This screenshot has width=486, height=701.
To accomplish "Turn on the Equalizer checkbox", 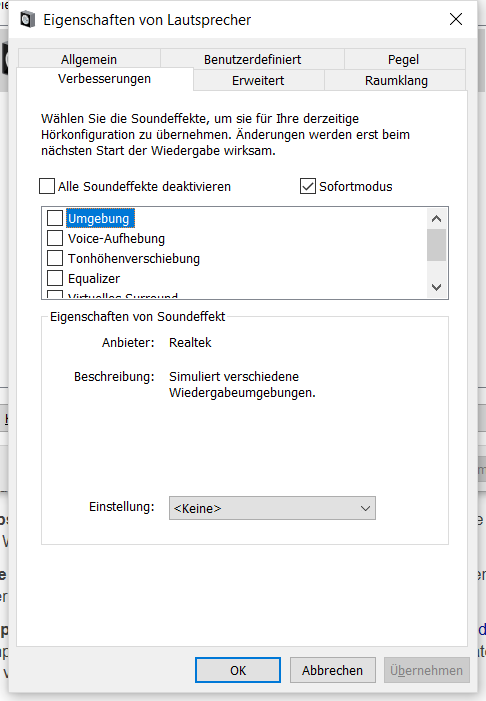I will 55,278.
